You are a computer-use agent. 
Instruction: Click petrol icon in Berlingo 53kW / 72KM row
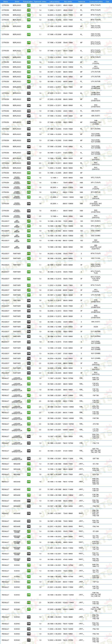(x=29, y=57)
